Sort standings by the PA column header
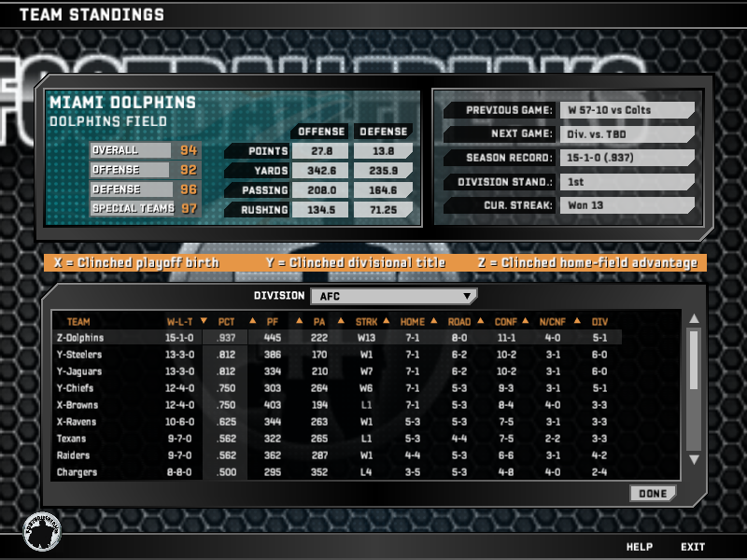 319,322
